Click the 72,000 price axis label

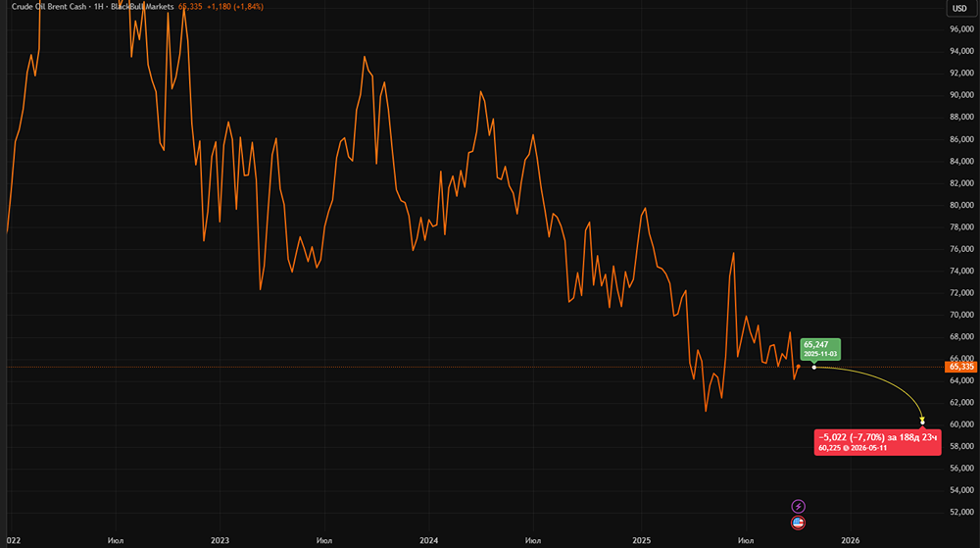coord(962,292)
